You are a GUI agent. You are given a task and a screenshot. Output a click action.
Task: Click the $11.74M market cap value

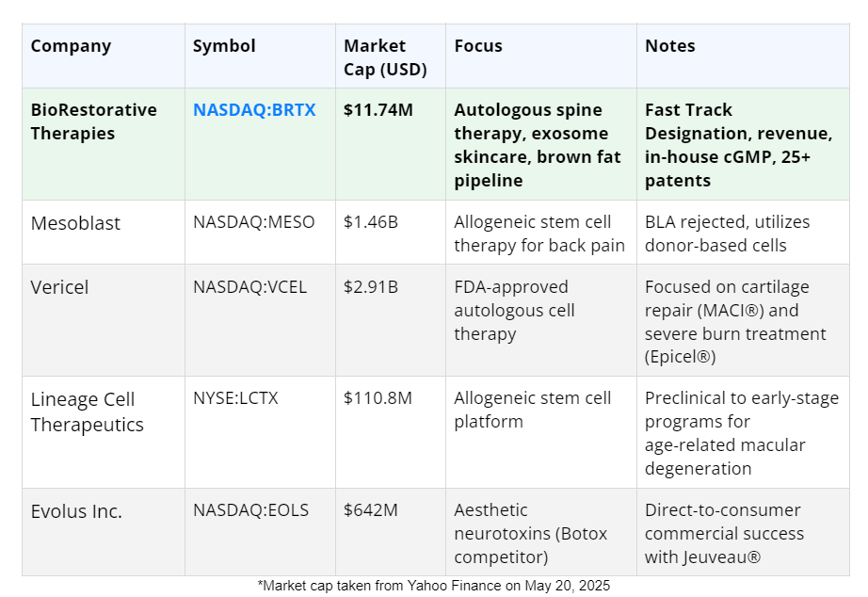378,110
